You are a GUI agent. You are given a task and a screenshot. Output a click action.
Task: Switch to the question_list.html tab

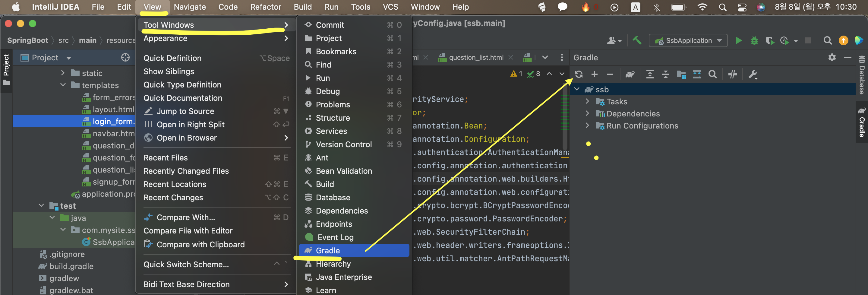click(x=475, y=57)
